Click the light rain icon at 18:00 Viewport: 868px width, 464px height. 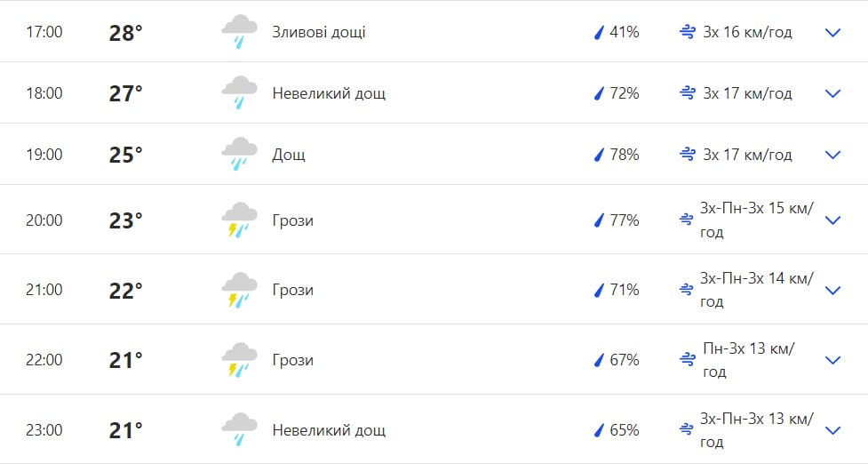pyautogui.click(x=239, y=93)
